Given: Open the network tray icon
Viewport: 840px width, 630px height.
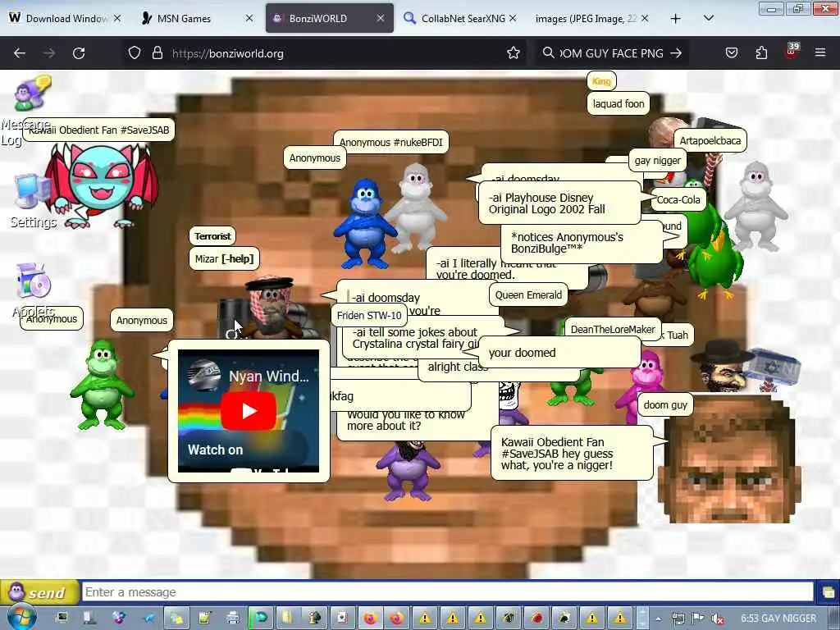Looking at the screenshot, I should [678, 619].
